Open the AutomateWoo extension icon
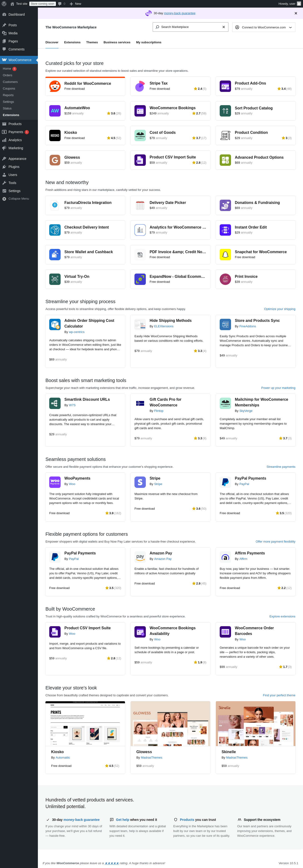 (x=55, y=111)
